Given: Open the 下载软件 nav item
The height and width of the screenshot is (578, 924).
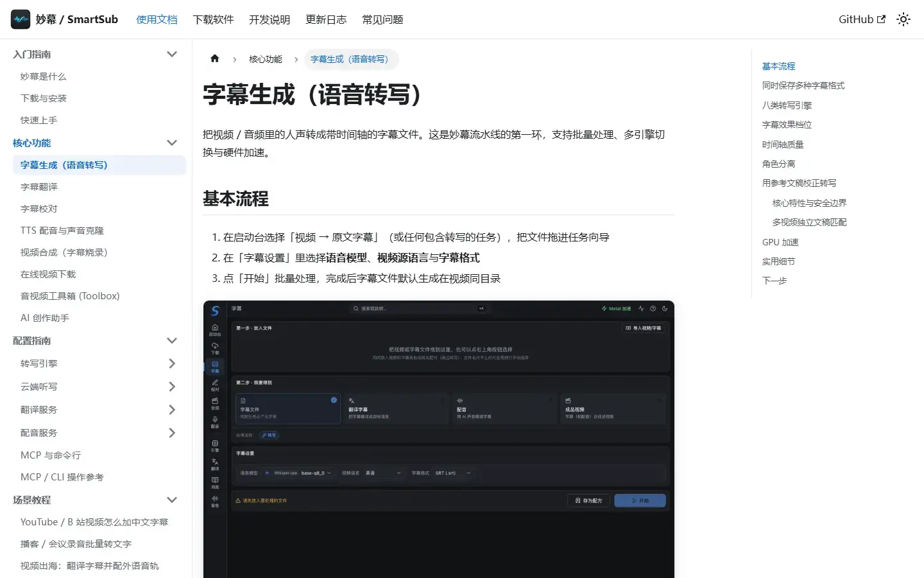Looking at the screenshot, I should pos(213,19).
